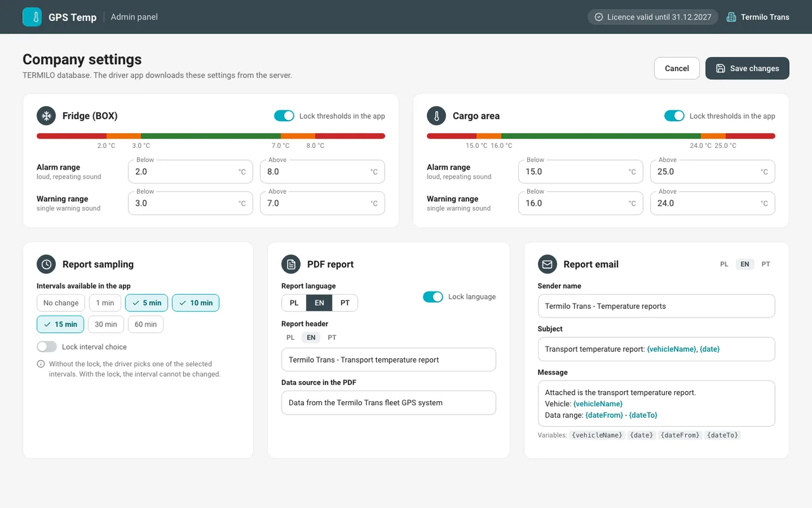Select the 60 min interval chip
Image resolution: width=812 pixels, height=508 pixels.
tap(146, 324)
